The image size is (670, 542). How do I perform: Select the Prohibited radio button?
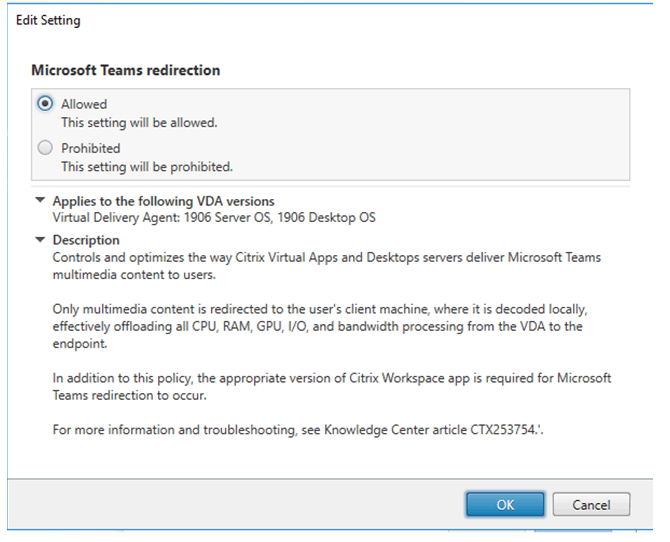click(x=45, y=148)
